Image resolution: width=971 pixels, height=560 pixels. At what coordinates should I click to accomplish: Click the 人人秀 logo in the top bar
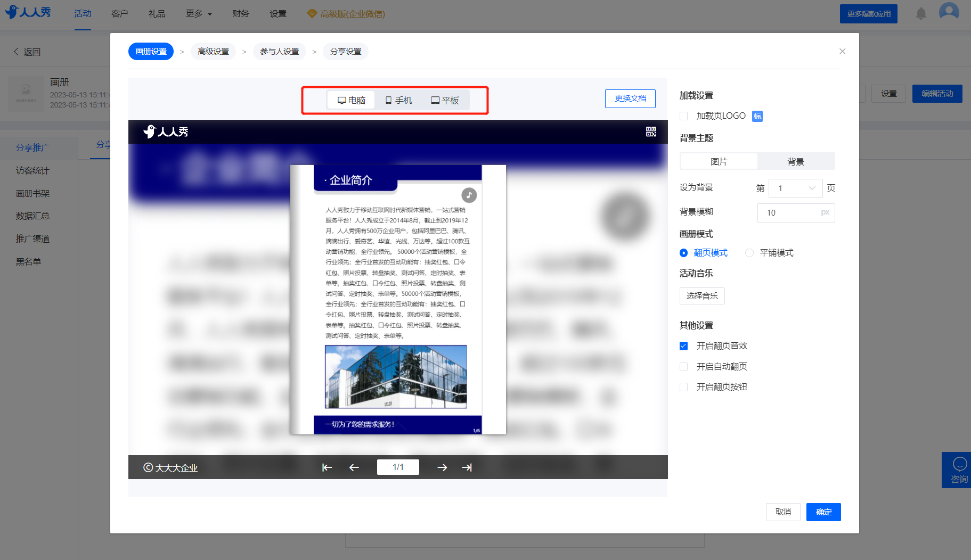click(x=28, y=12)
